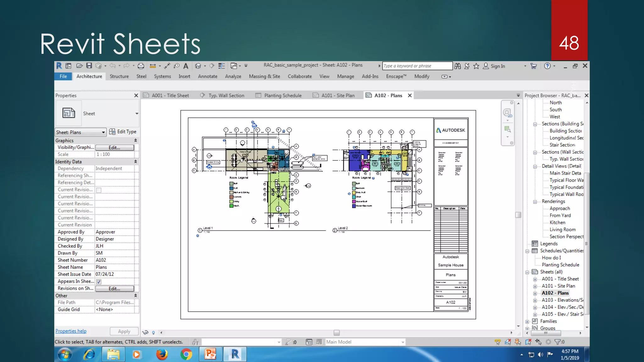Click the volume speaker tray icon
This screenshot has height=362, width=644.
click(540, 355)
